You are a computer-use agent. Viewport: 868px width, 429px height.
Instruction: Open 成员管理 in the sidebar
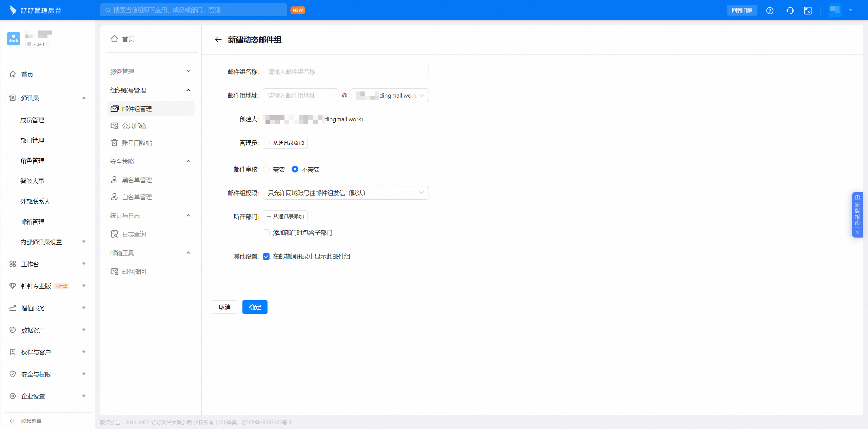tap(32, 120)
